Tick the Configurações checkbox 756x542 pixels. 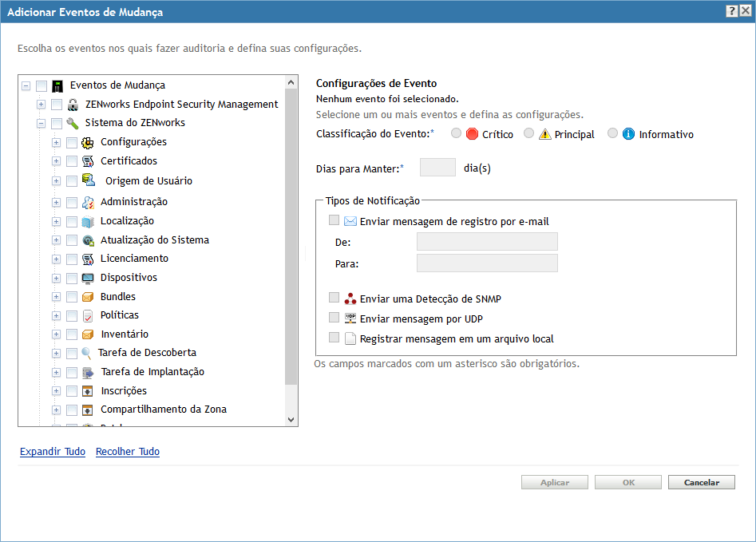tap(72, 142)
